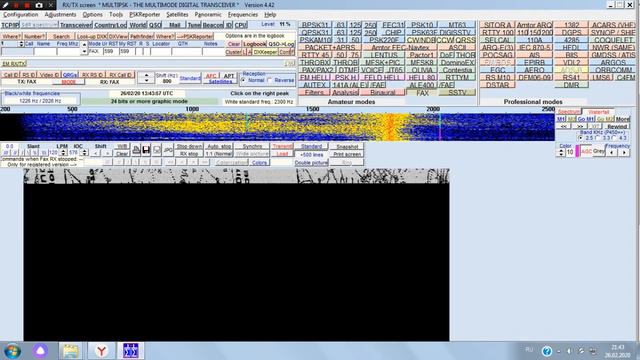Click the RX stop button
The height and width of the screenshot is (360, 640).
point(189,154)
